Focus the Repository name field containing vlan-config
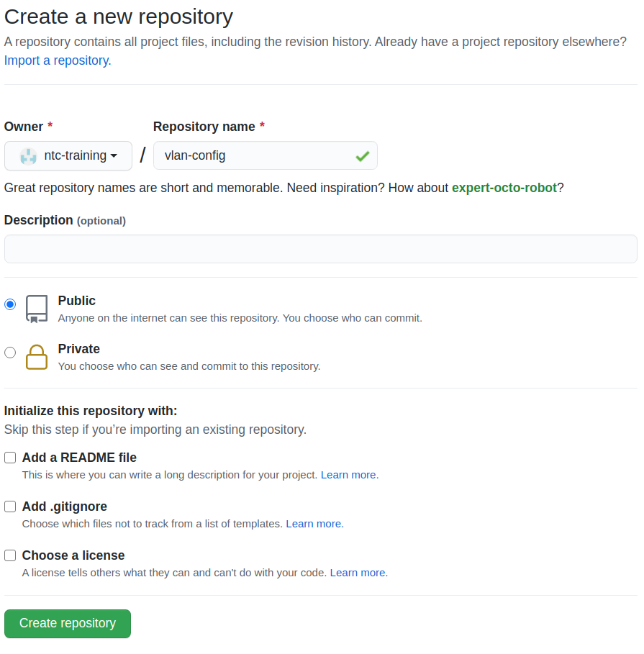This screenshot has width=644, height=654. (252, 156)
